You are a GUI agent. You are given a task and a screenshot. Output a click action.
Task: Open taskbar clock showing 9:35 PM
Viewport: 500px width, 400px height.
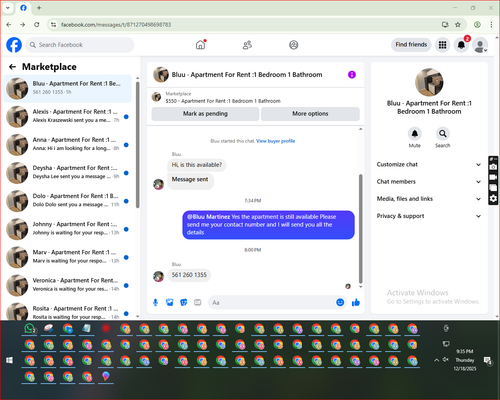tap(465, 360)
